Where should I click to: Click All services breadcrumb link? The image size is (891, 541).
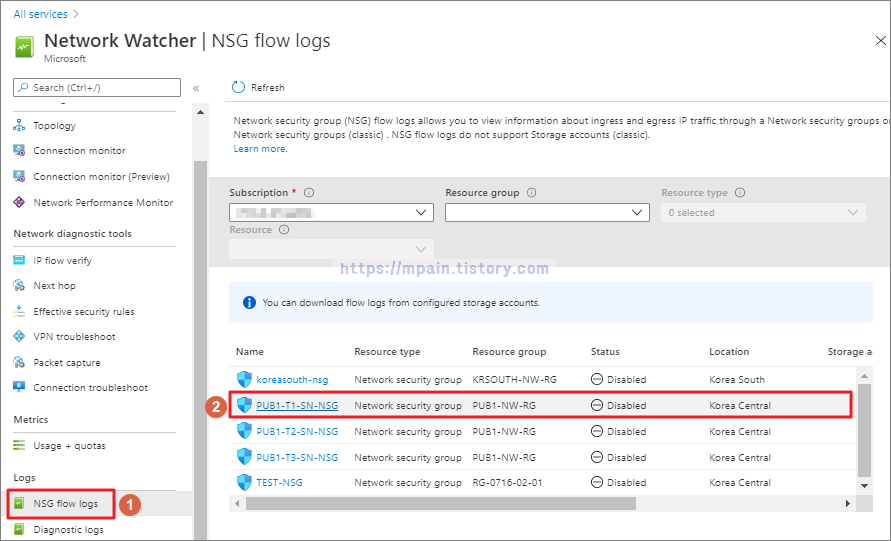click(40, 14)
